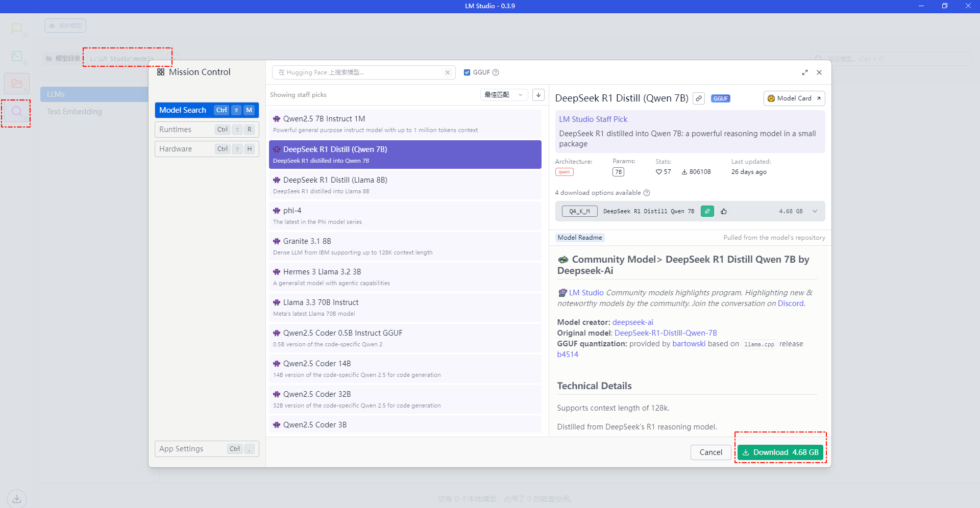Click the Mission Control grid icon
This screenshot has width=980, height=508.
click(161, 72)
